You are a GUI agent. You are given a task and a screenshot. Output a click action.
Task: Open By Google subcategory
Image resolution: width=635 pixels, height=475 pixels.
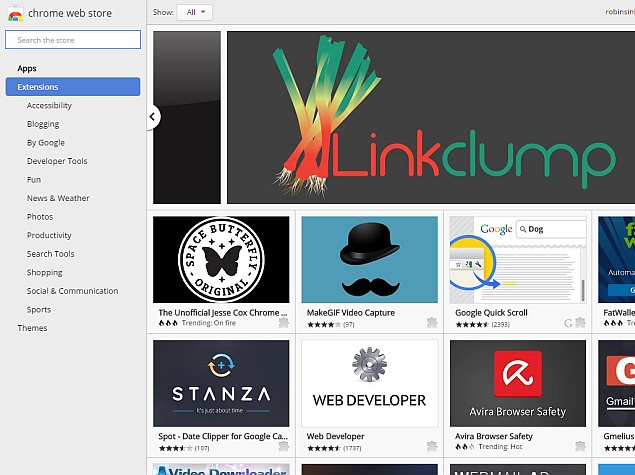click(46, 143)
